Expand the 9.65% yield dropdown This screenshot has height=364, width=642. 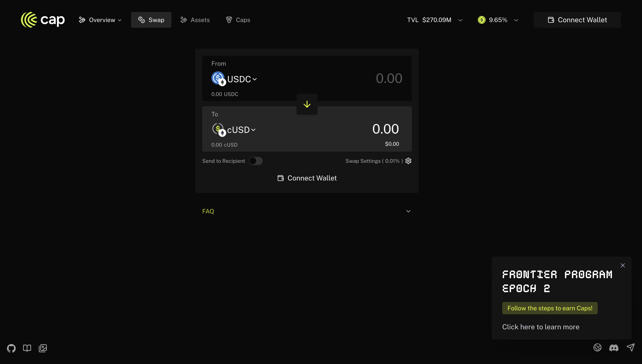[x=498, y=20]
